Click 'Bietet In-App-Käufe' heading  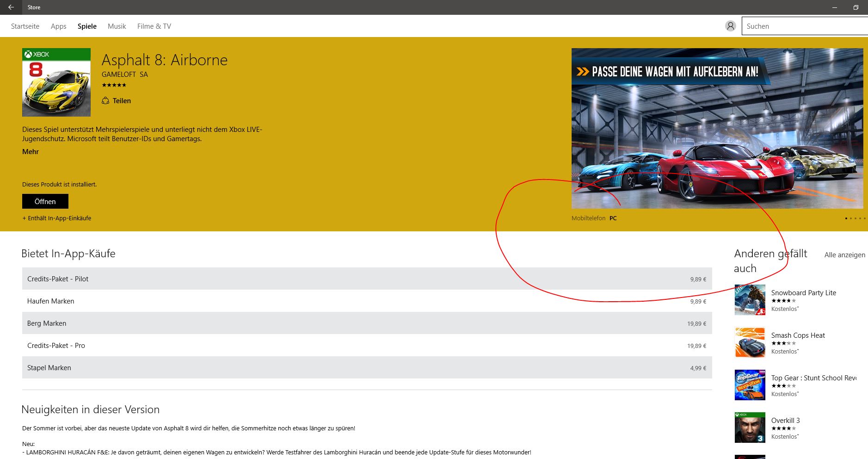pos(68,254)
